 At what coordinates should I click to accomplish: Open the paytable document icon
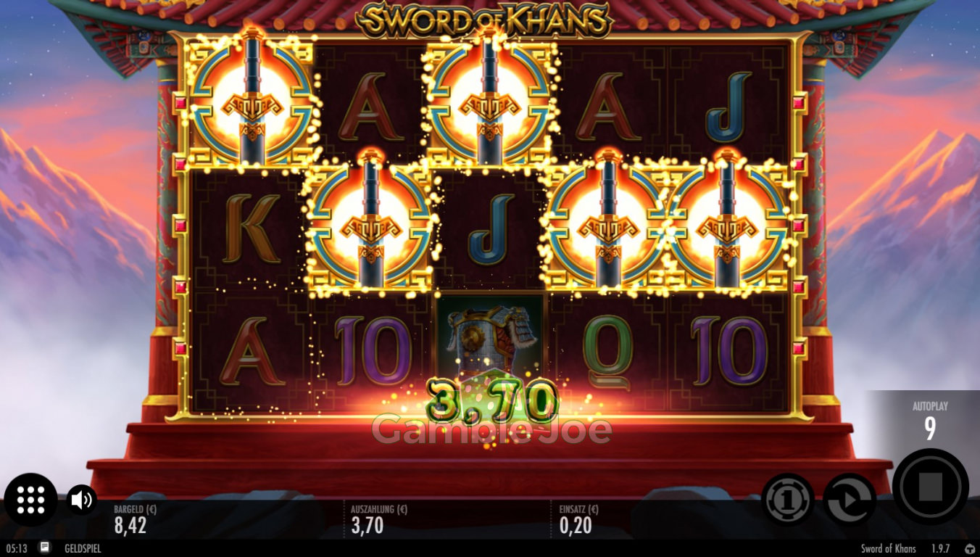pyautogui.click(x=45, y=548)
